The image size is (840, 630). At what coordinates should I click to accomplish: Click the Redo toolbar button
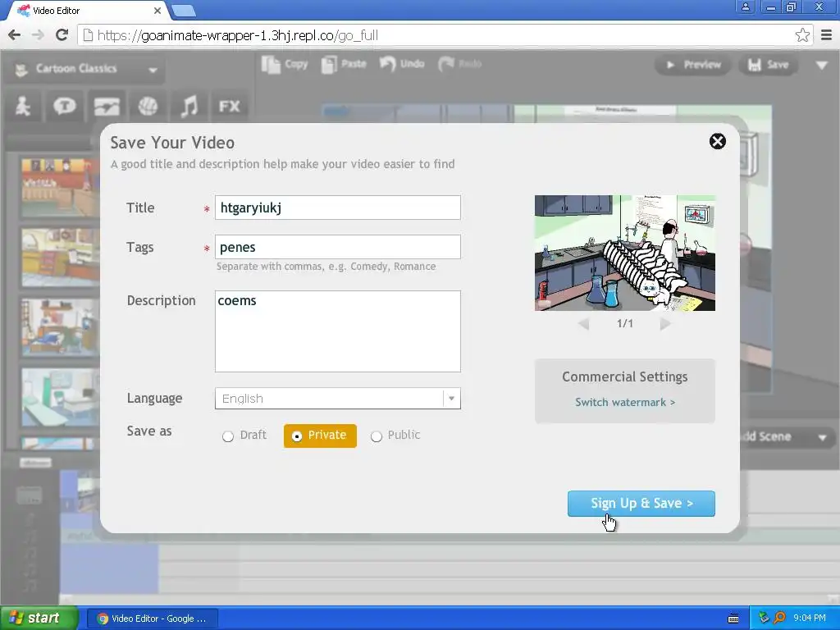[x=459, y=64]
